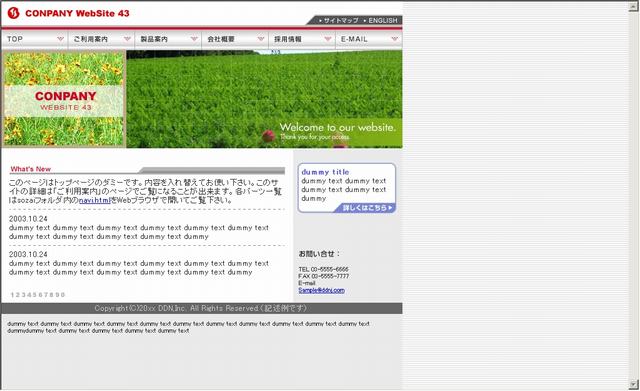Click the scrollbar down arrow
This screenshot has height=391, width=640.
[x=633, y=384]
